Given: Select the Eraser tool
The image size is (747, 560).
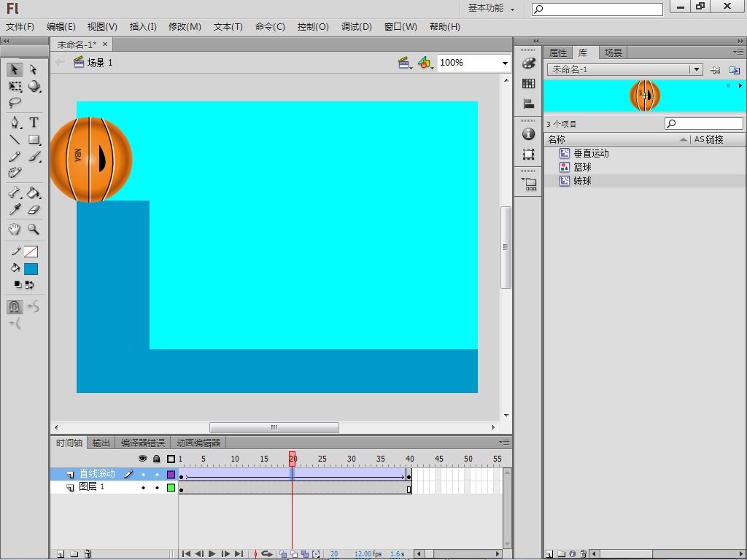Looking at the screenshot, I should (34, 209).
